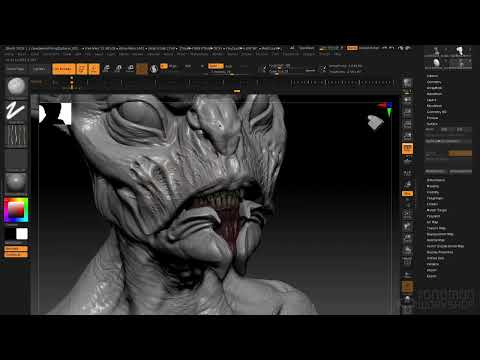
Task: Select the black secondary color swatch
Action: 10,234
